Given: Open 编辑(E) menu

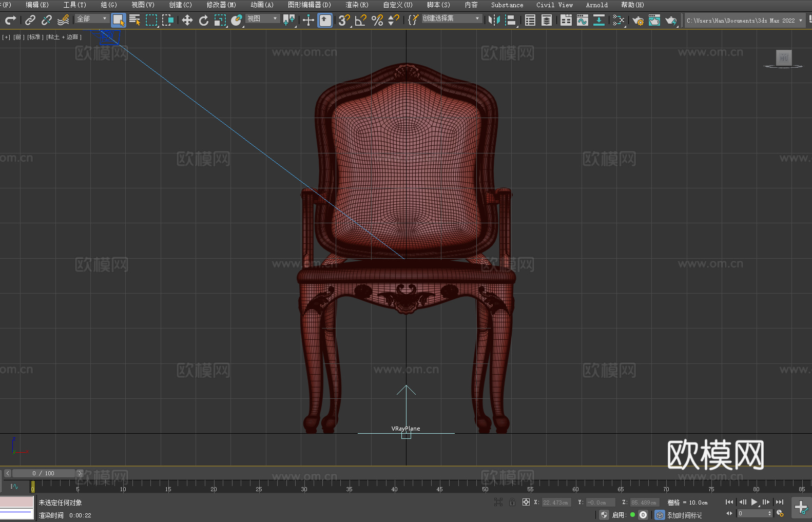Looking at the screenshot, I should [x=37, y=5].
